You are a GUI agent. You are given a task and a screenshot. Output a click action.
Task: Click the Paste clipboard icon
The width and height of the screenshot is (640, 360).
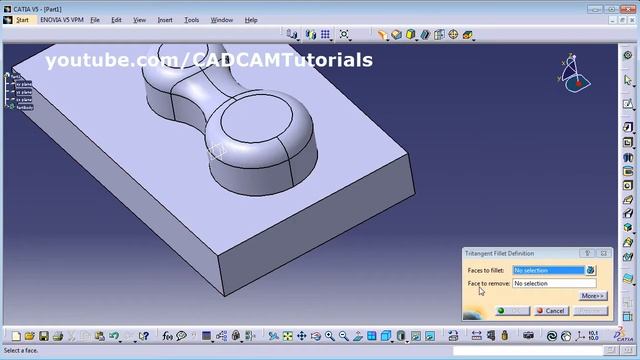click(x=100, y=336)
